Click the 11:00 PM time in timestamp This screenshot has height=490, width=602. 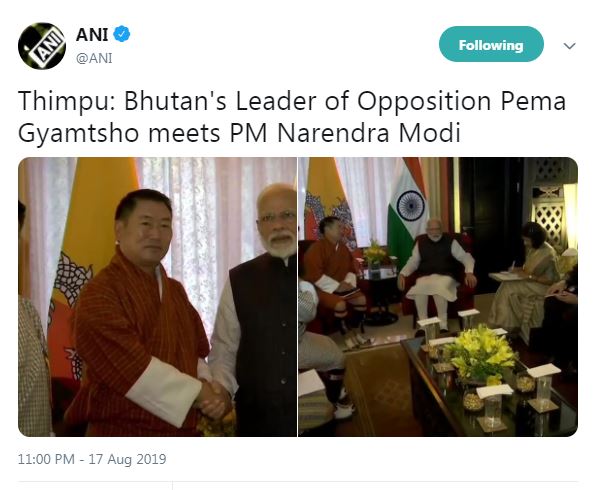coord(49,460)
